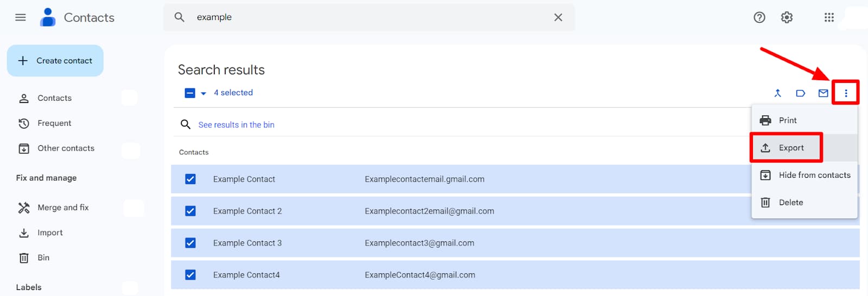
Task: Uncheck Example Contact4 checkbox
Action: point(190,275)
